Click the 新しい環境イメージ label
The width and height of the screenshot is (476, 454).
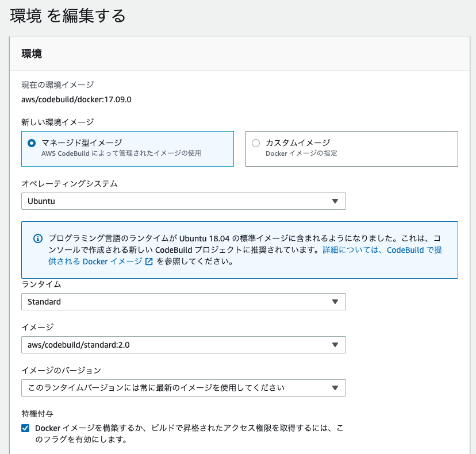(57, 122)
